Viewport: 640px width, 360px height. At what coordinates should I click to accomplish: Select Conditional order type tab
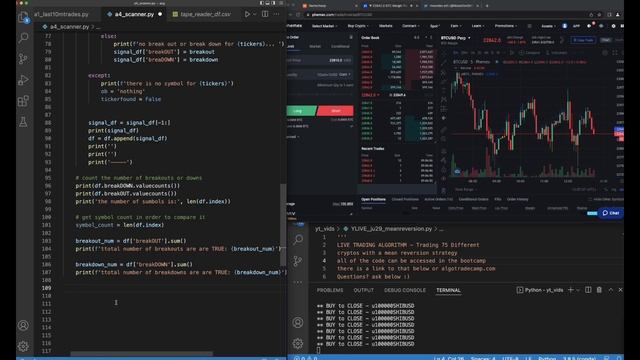tap(340, 47)
